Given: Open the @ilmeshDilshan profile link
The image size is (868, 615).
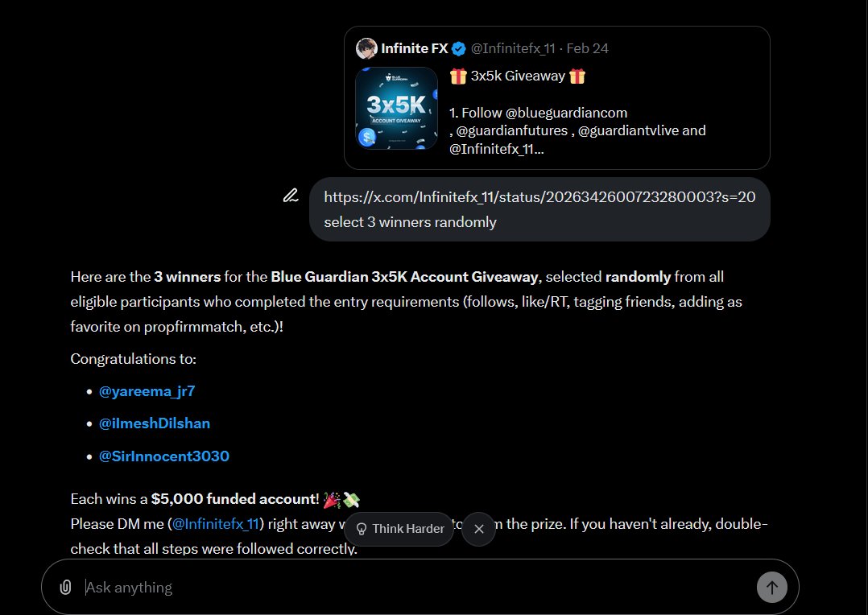Looking at the screenshot, I should click(x=155, y=423).
